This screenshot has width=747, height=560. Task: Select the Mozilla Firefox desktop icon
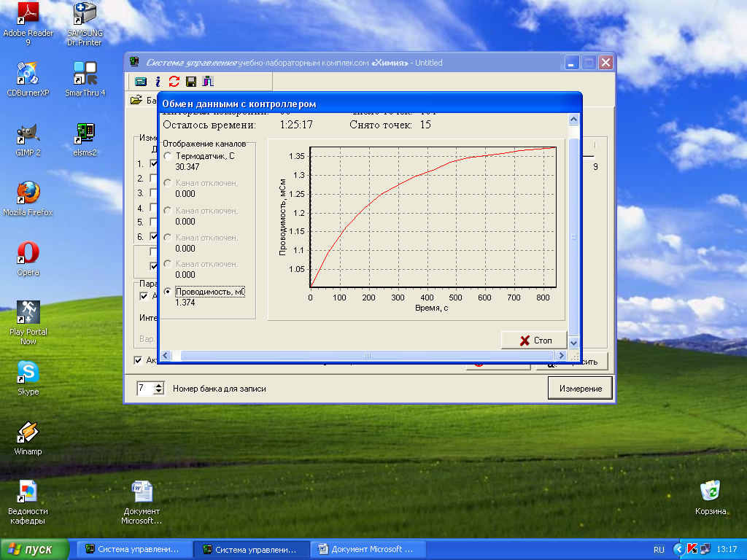coord(28,199)
